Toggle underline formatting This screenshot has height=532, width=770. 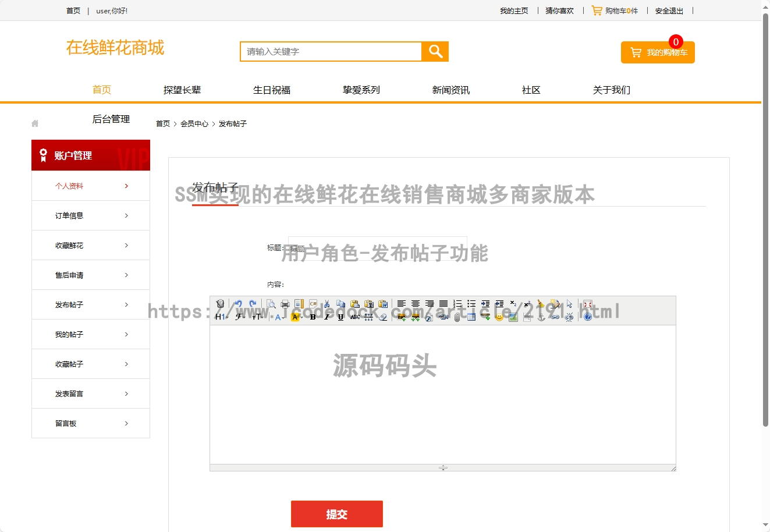[341, 317]
